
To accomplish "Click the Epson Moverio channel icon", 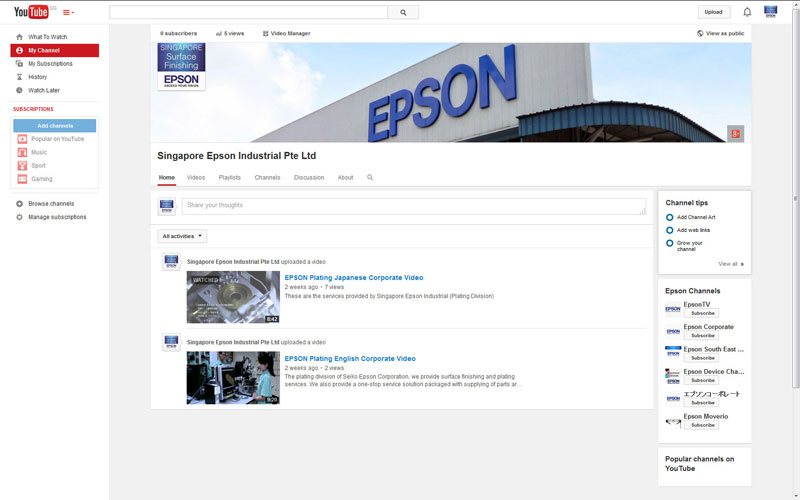I will coord(673,421).
